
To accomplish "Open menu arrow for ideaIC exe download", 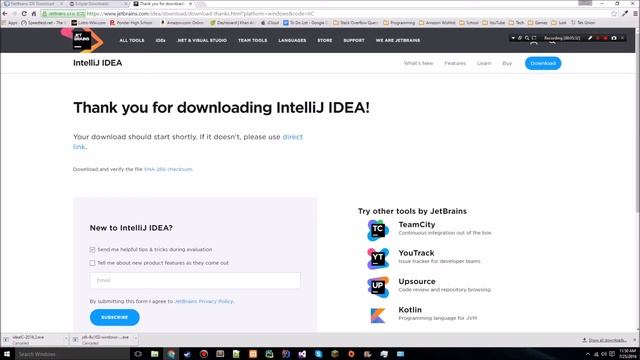I will tap(66, 339).
